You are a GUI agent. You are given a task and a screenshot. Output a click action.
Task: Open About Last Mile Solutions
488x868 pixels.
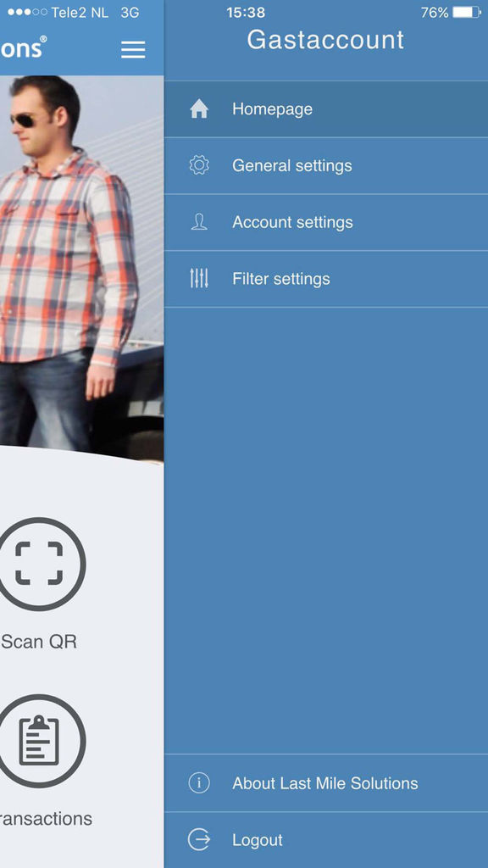click(x=326, y=783)
